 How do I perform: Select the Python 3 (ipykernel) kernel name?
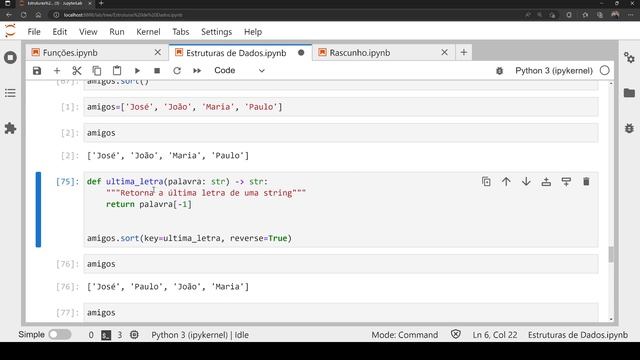pyautogui.click(x=553, y=71)
